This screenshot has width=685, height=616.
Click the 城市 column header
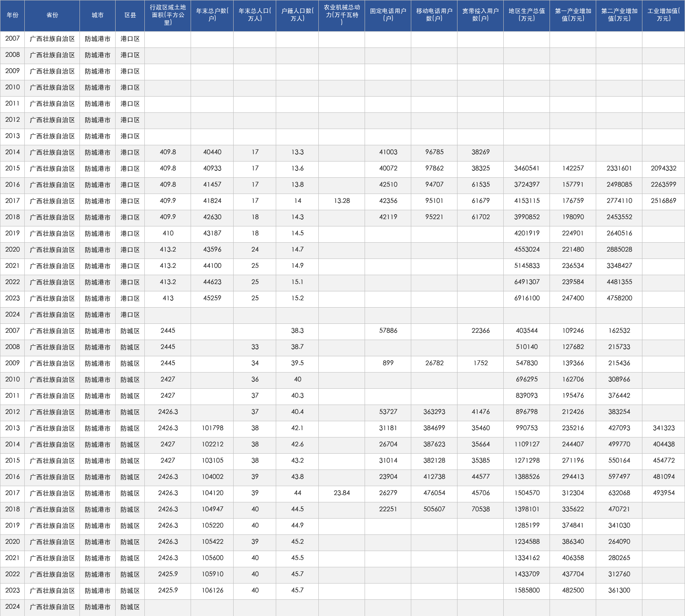(x=98, y=15)
